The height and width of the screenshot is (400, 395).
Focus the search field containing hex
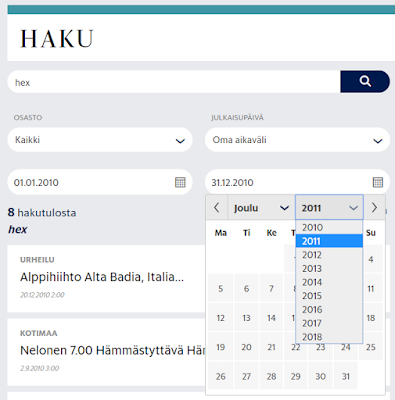[174, 82]
